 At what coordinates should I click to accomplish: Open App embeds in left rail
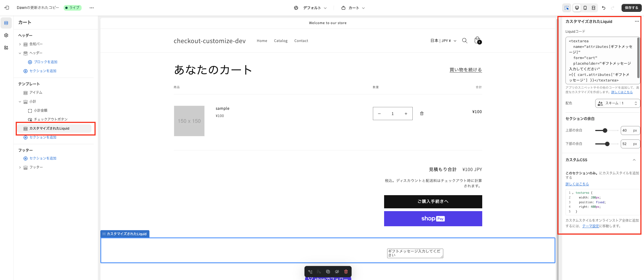(x=6, y=48)
